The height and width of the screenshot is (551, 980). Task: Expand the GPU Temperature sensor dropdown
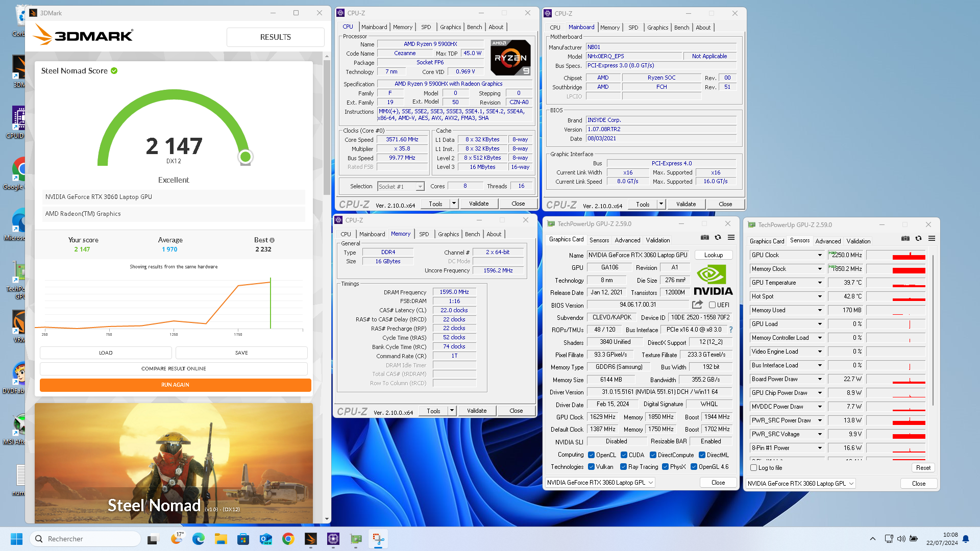pyautogui.click(x=820, y=283)
